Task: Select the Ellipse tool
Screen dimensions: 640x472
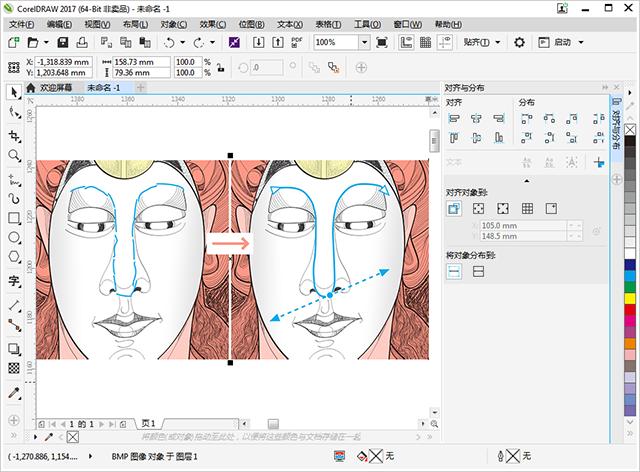Action: point(14,237)
